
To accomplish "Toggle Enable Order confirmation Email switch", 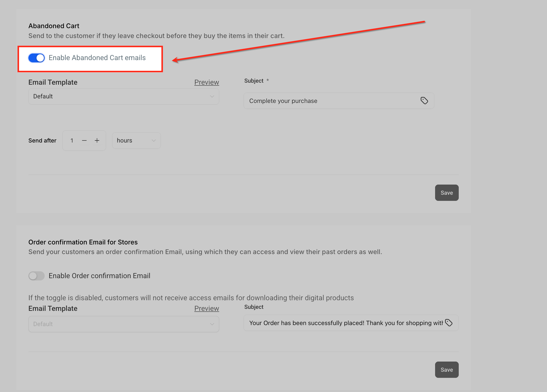I will click(36, 276).
